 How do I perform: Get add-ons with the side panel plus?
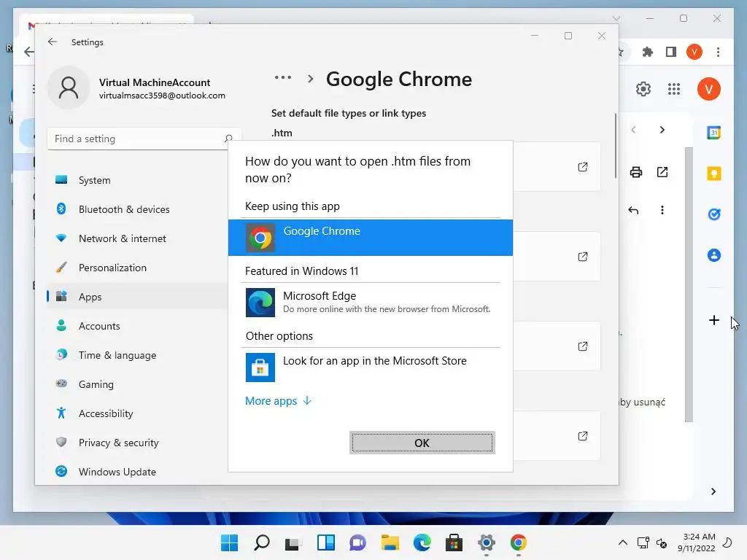point(713,320)
